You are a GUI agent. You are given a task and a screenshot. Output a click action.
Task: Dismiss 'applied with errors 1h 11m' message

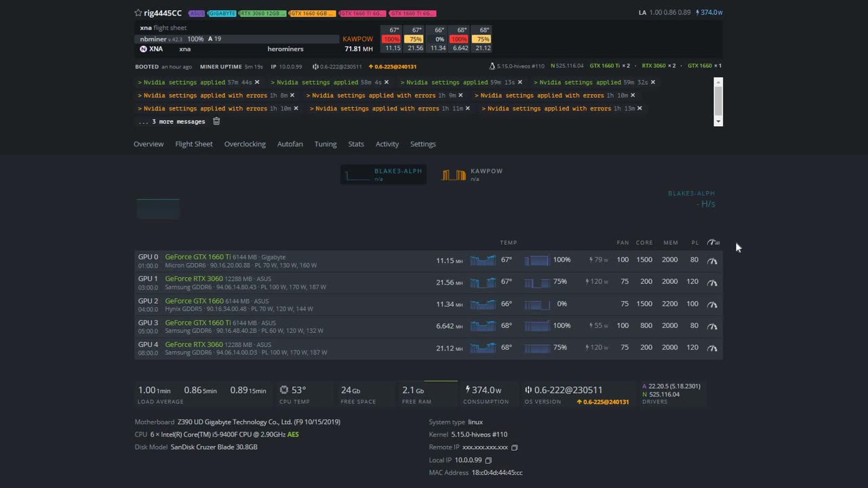(468, 108)
